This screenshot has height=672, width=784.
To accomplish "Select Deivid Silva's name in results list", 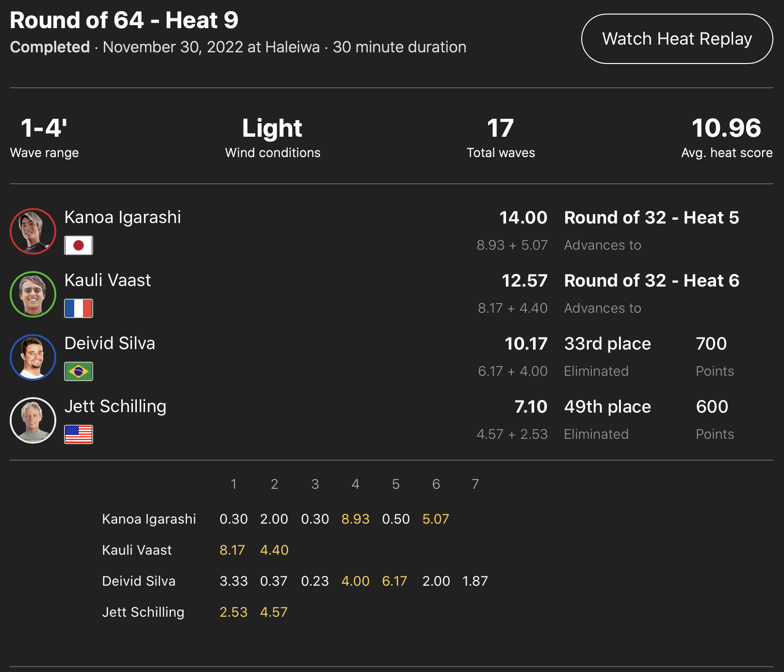I will [x=110, y=343].
